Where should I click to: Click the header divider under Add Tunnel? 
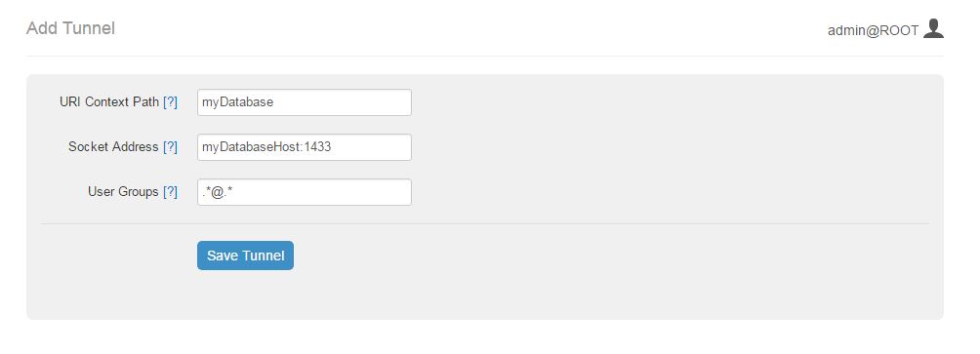485,57
